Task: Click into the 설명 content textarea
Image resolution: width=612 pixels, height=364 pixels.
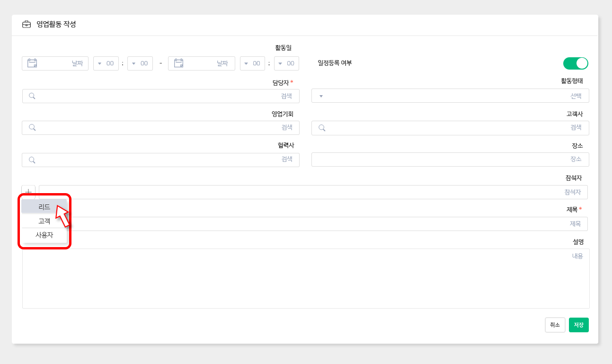Action: coord(306,278)
